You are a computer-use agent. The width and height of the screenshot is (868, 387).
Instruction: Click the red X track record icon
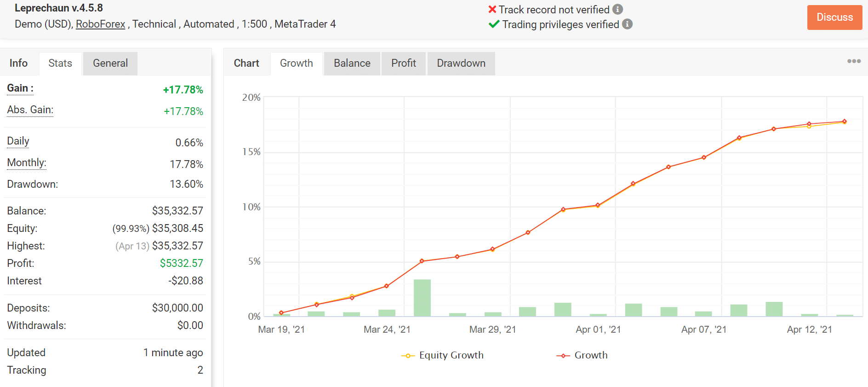[492, 9]
